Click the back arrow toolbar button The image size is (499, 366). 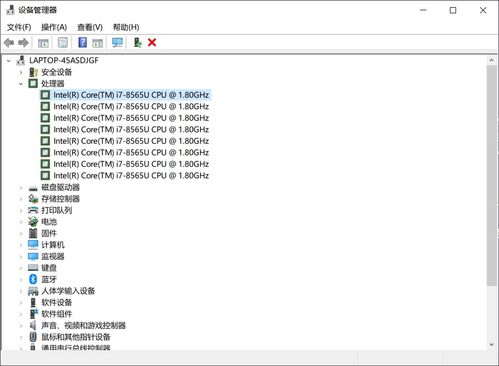(x=9, y=42)
